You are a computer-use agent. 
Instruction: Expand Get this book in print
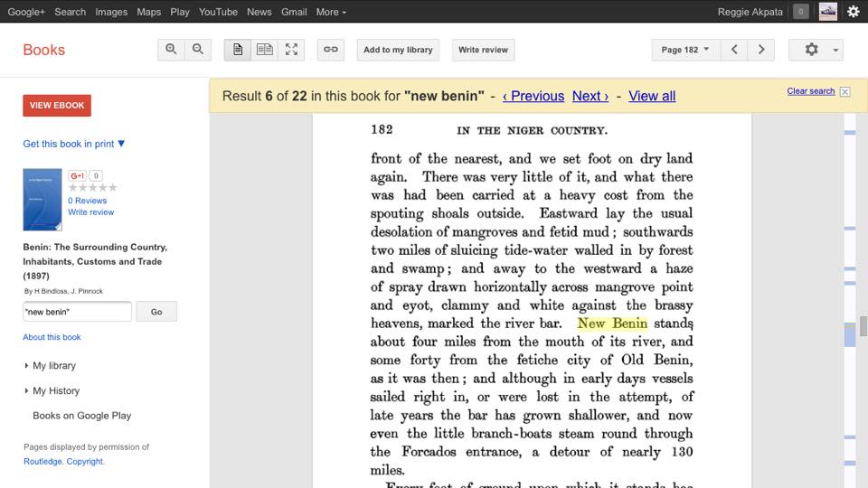coord(74,144)
